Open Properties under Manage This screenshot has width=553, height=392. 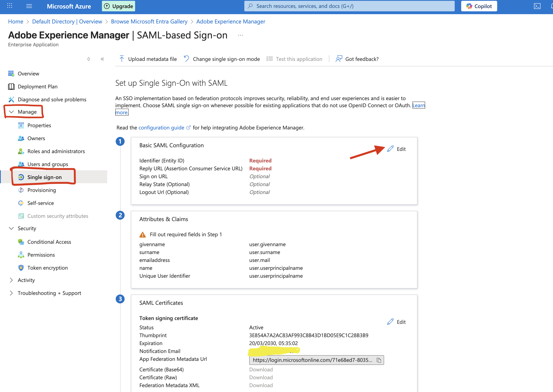39,126
